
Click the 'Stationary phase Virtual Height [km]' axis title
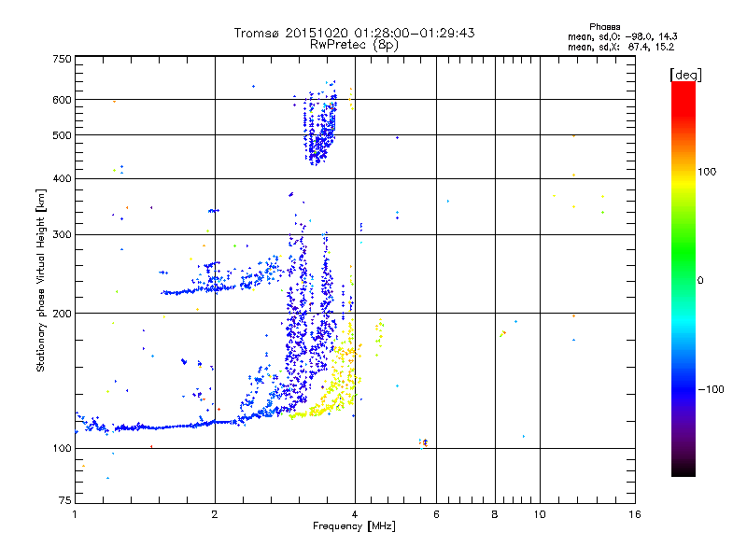(x=41, y=280)
